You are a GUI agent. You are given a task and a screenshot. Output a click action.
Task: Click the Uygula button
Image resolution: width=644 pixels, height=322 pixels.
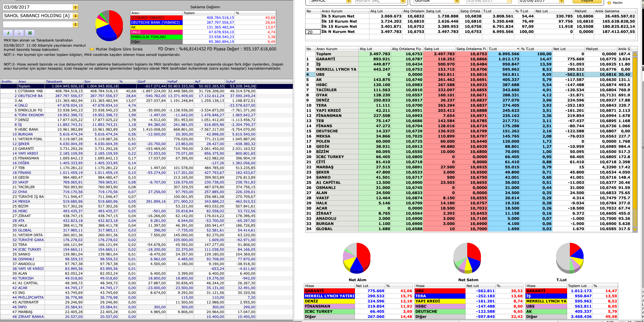pos(587,1)
